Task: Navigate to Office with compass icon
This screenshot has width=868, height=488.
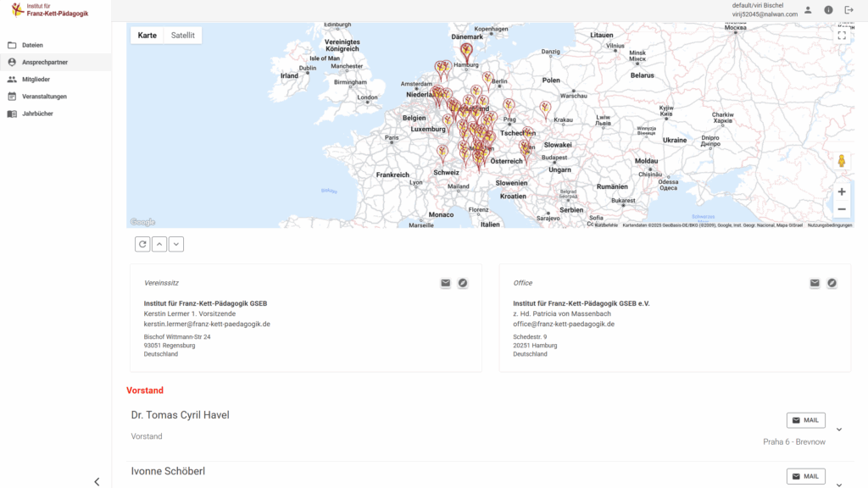Action: [x=832, y=283]
